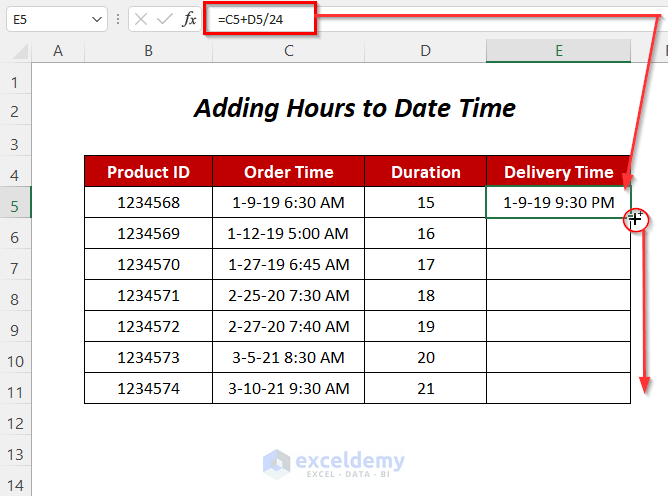Screen dimensions: 668x496
Task: Select Duration cell with value 21
Action: coord(425,389)
